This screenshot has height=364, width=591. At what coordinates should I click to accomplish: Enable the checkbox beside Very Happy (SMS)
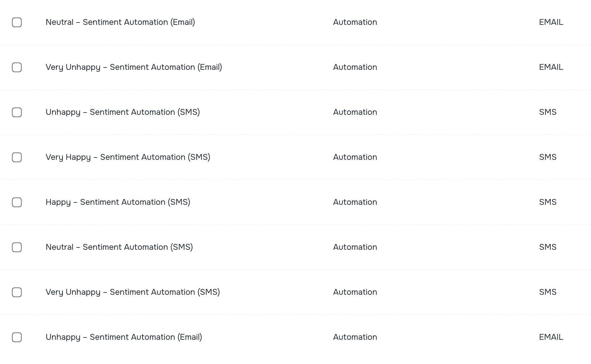(17, 157)
